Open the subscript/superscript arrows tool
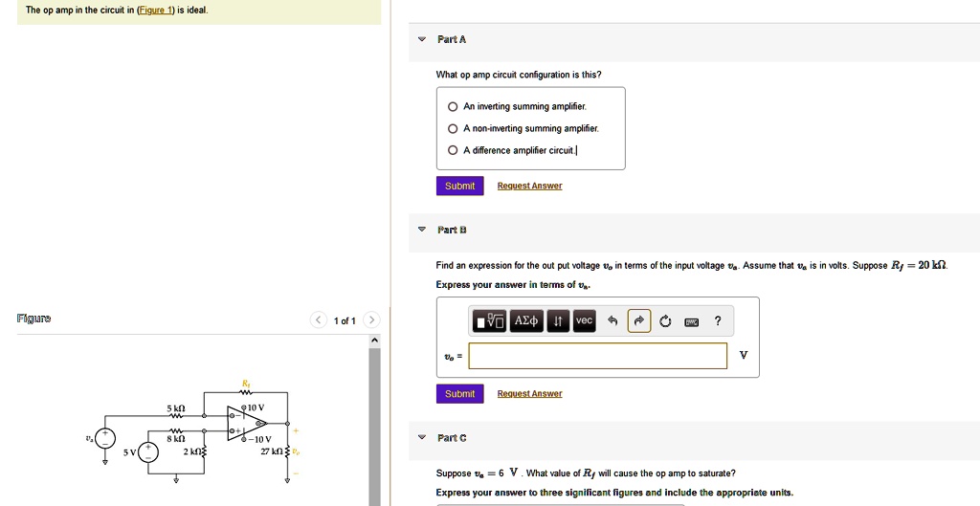 click(x=558, y=321)
